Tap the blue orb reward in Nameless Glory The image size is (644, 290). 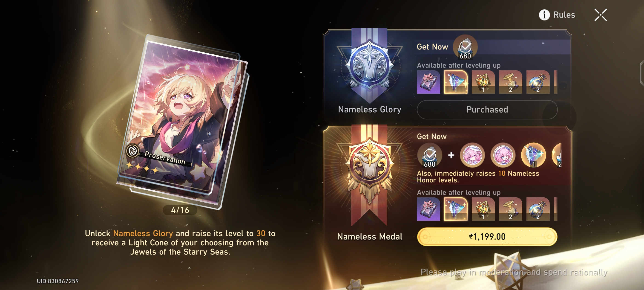click(538, 82)
